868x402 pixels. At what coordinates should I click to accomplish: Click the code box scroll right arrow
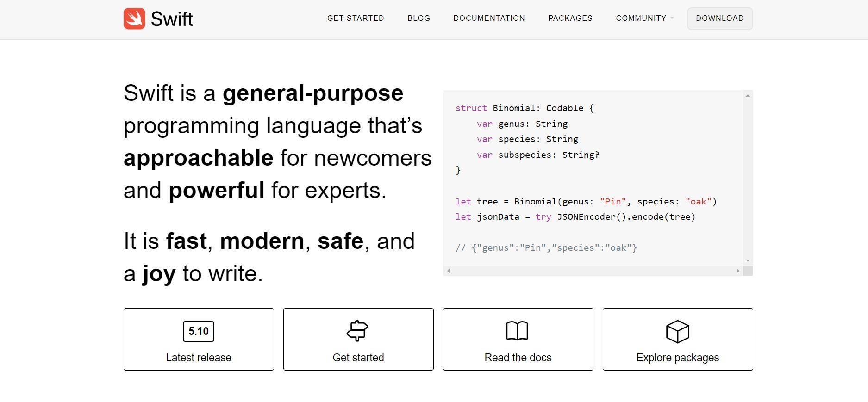tap(738, 271)
